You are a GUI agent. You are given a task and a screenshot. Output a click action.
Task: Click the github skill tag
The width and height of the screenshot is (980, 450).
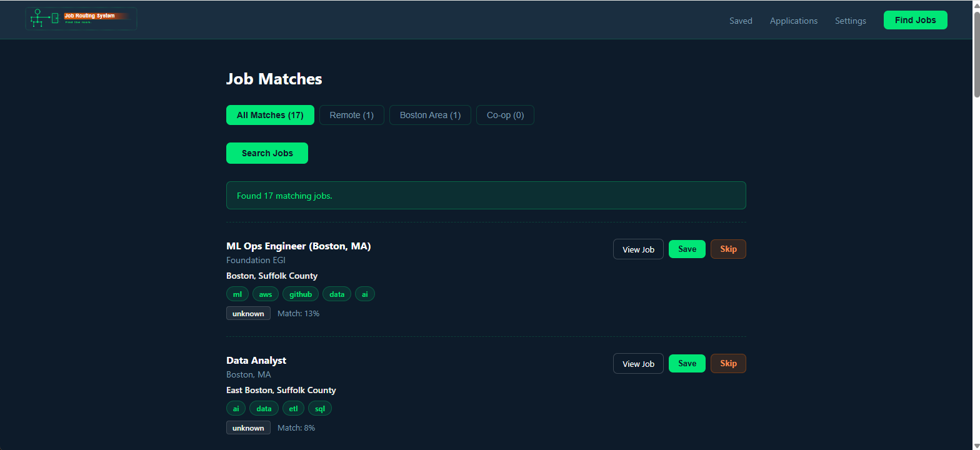coord(301,294)
